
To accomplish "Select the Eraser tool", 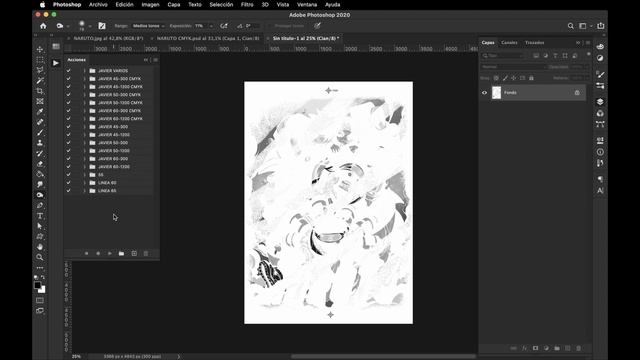I will [40, 164].
